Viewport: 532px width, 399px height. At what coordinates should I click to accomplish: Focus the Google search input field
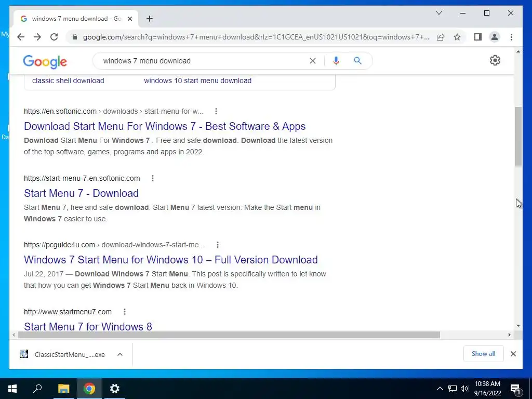coord(204,61)
